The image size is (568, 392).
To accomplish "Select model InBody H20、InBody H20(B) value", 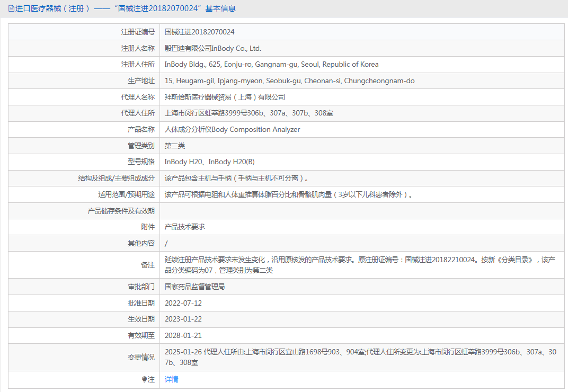I will (209, 162).
